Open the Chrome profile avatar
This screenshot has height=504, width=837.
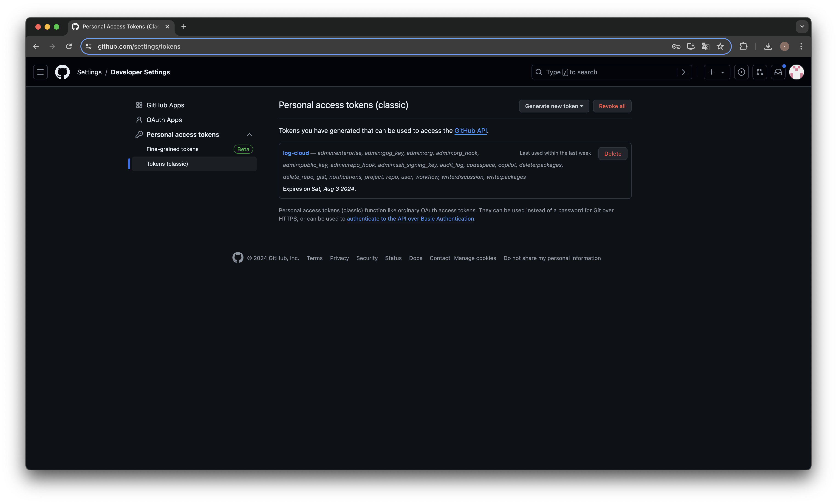tap(784, 46)
